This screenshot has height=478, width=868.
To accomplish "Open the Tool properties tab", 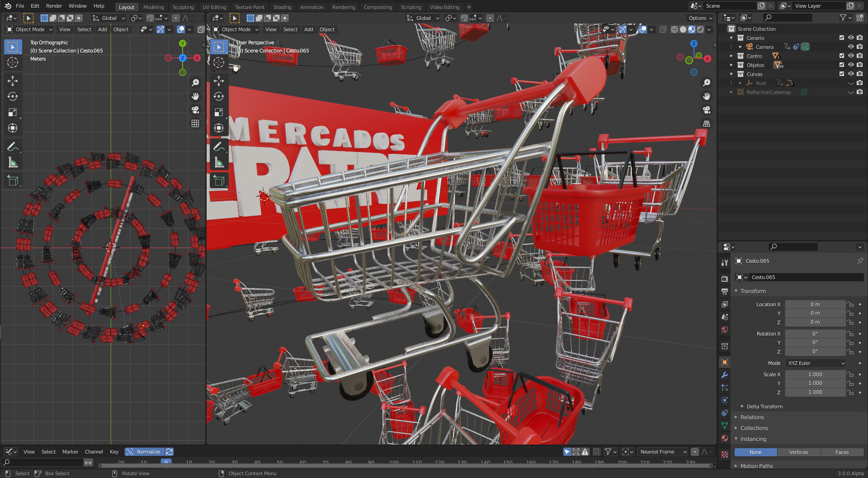I will click(x=725, y=263).
